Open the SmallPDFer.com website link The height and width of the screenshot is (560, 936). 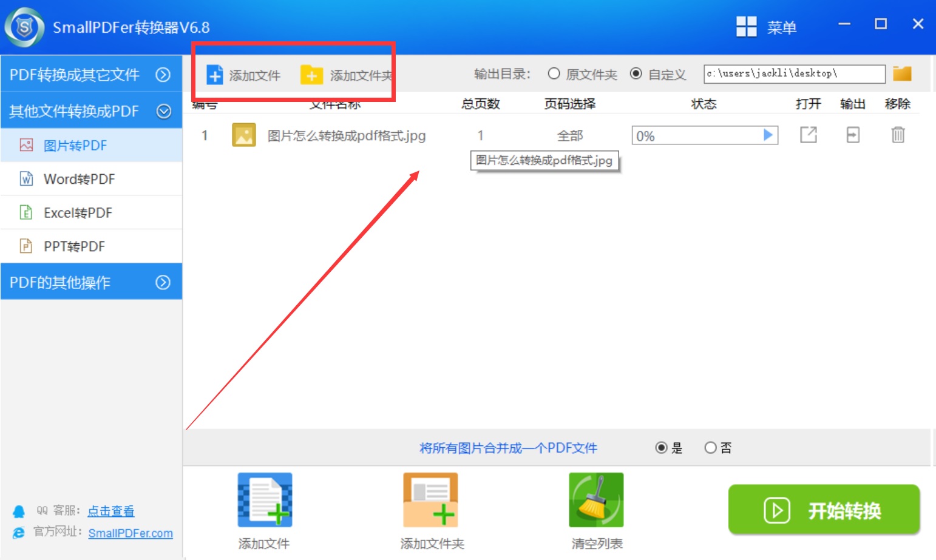pos(131,533)
